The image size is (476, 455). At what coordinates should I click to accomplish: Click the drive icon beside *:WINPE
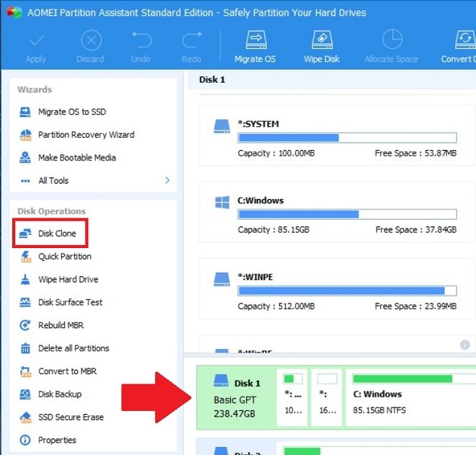tap(221, 279)
